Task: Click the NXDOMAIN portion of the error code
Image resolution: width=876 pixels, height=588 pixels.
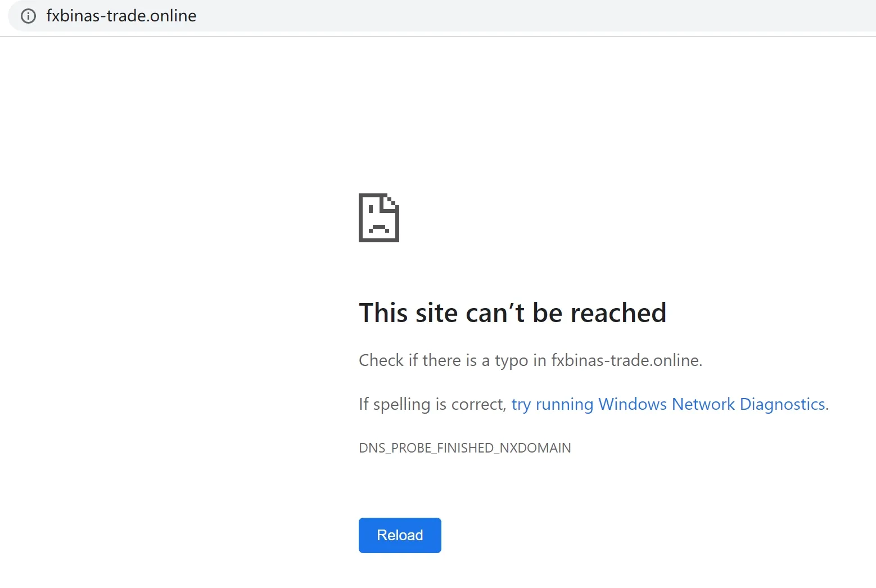Action: [x=535, y=448]
